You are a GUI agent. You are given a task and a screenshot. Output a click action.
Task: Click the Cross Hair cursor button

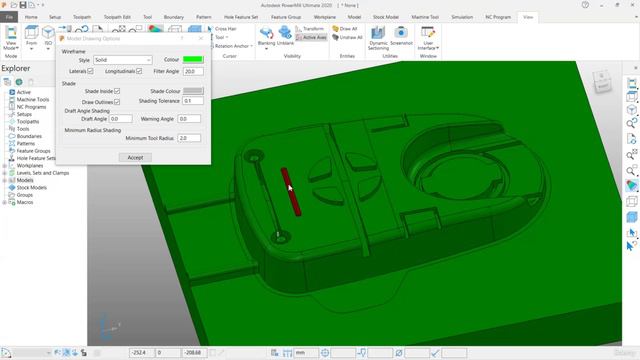222,29
